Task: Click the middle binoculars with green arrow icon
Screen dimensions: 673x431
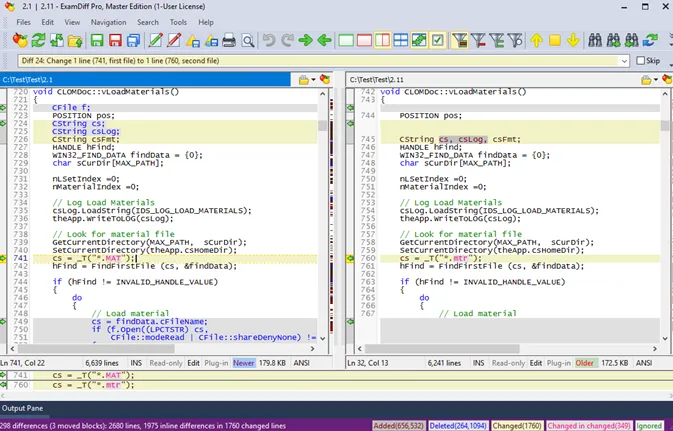Action: 613,40
